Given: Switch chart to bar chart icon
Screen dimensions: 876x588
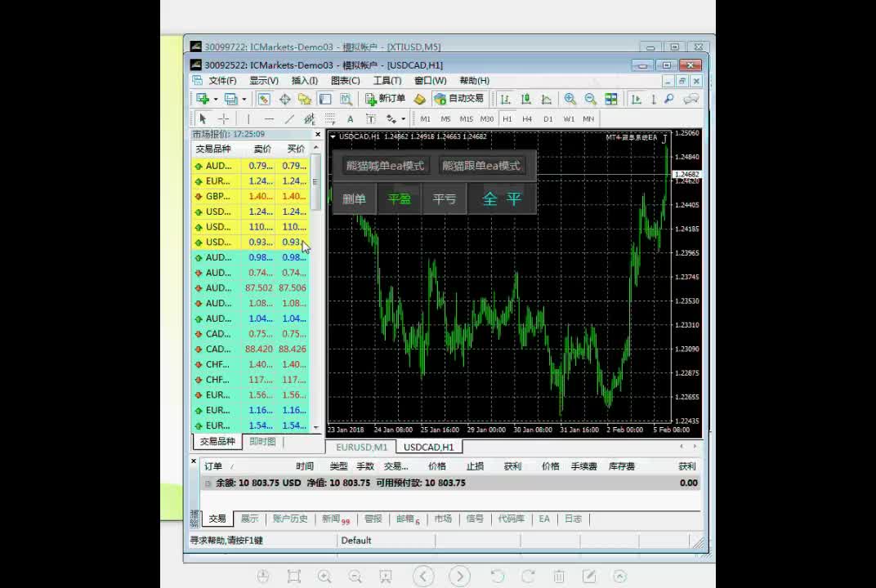Looking at the screenshot, I should pyautogui.click(x=506, y=99).
